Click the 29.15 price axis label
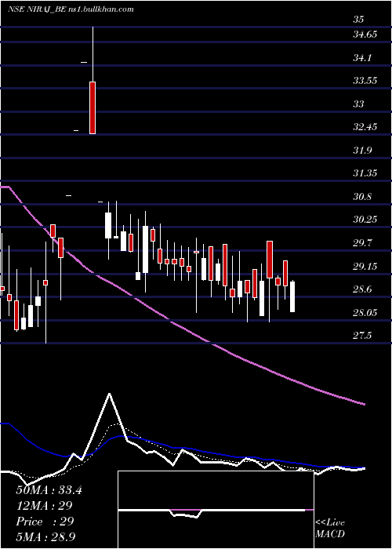 pos(365,266)
